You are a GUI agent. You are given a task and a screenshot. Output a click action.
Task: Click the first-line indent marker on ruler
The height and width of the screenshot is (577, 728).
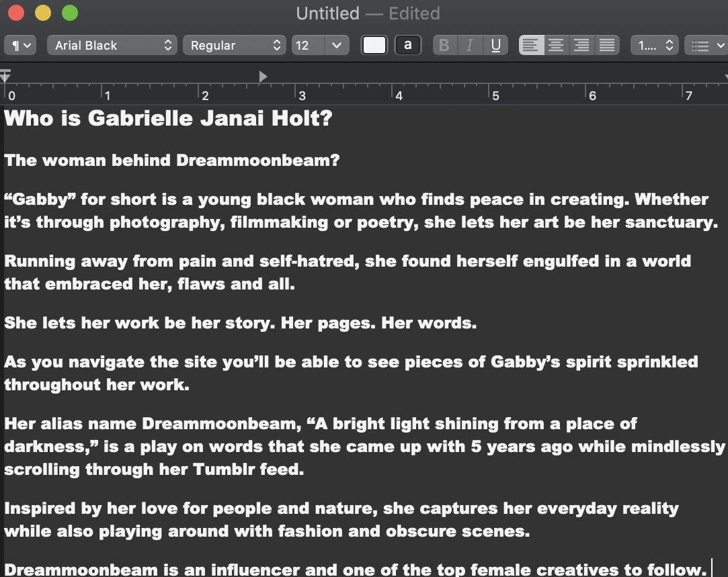pyautogui.click(x=5, y=72)
